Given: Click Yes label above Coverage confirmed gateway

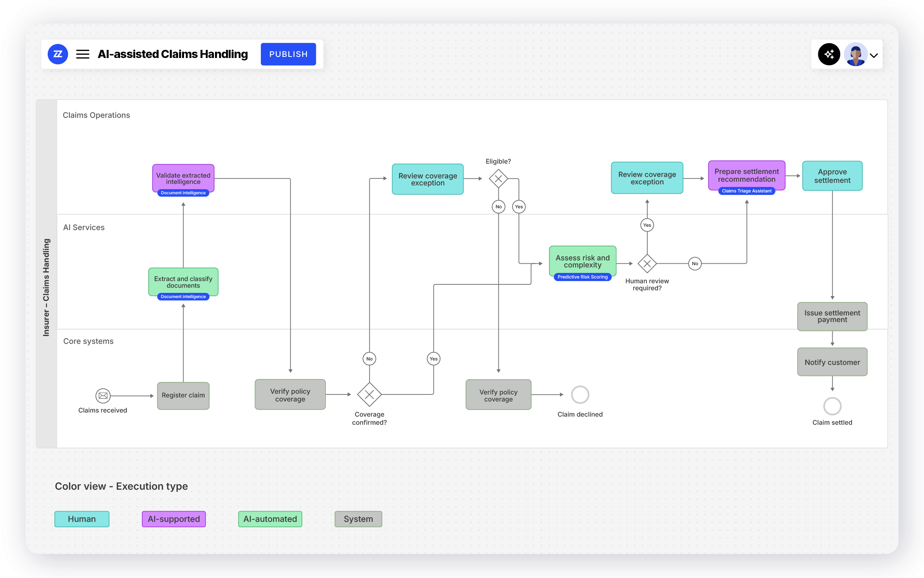Looking at the screenshot, I should 433,359.
